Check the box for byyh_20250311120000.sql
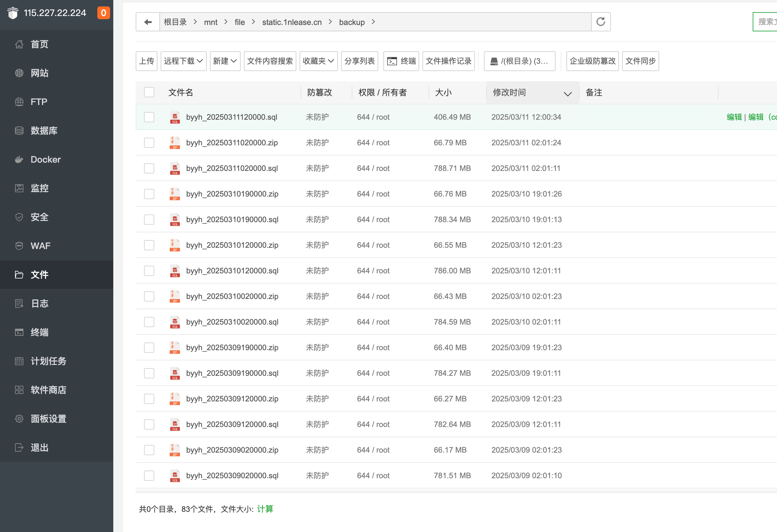The image size is (777, 532). coord(149,117)
